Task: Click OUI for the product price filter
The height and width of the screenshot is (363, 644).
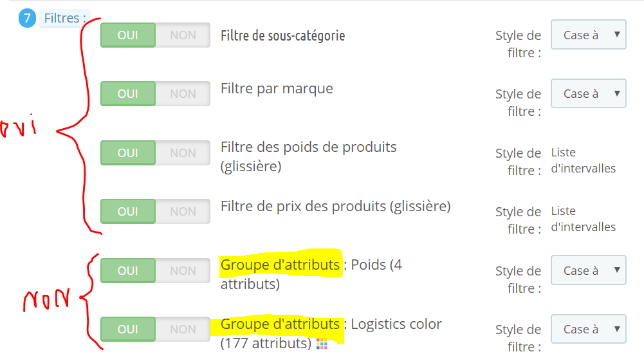Action: point(128,211)
